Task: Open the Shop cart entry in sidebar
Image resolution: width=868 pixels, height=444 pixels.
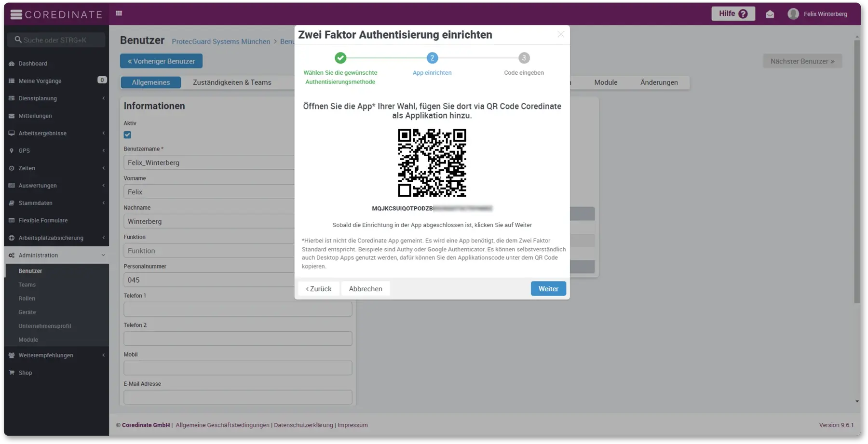Action: 25,373
